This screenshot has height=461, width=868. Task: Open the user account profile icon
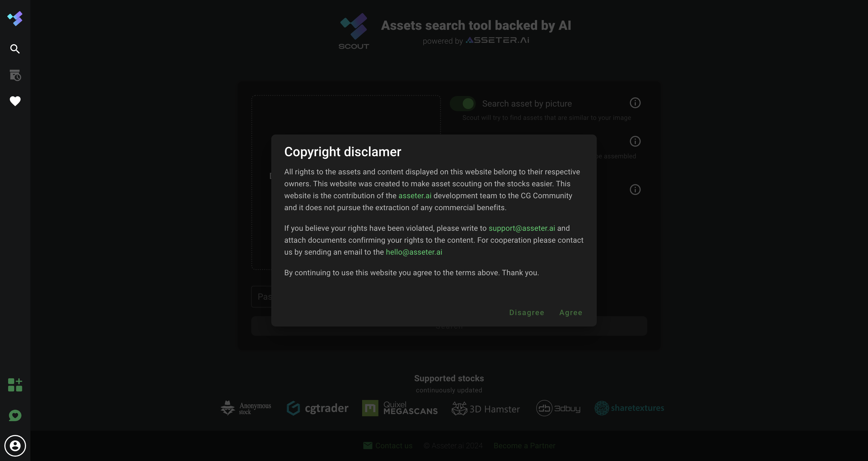15,446
